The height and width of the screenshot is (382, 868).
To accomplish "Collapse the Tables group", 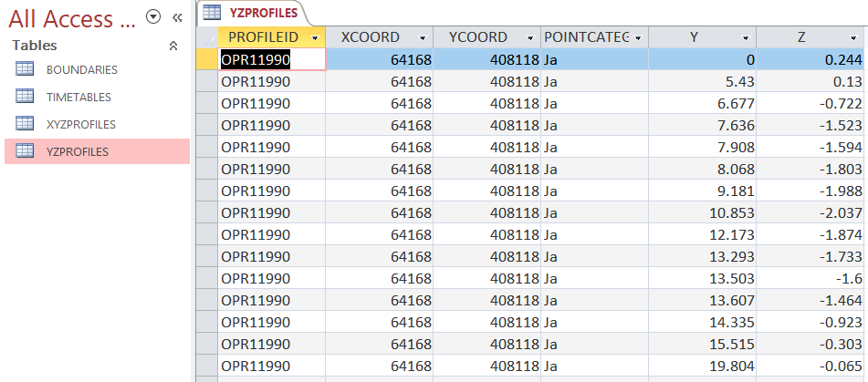I will tap(173, 46).
